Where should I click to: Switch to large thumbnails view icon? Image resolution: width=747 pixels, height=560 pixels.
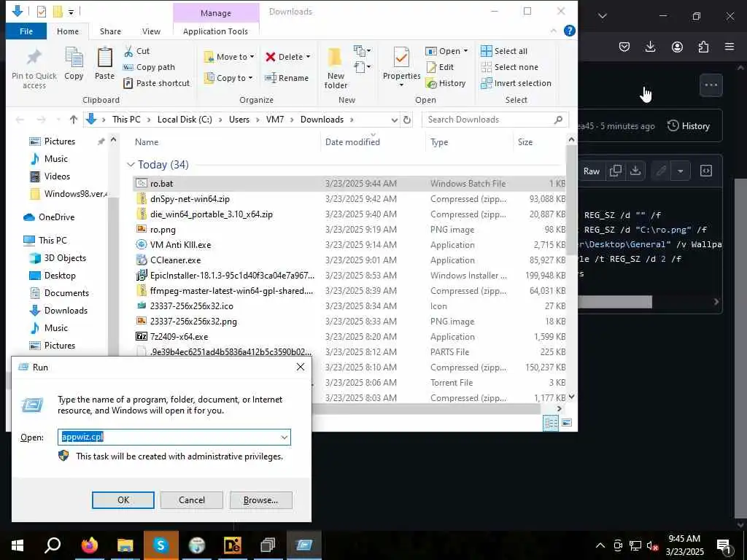pos(567,423)
